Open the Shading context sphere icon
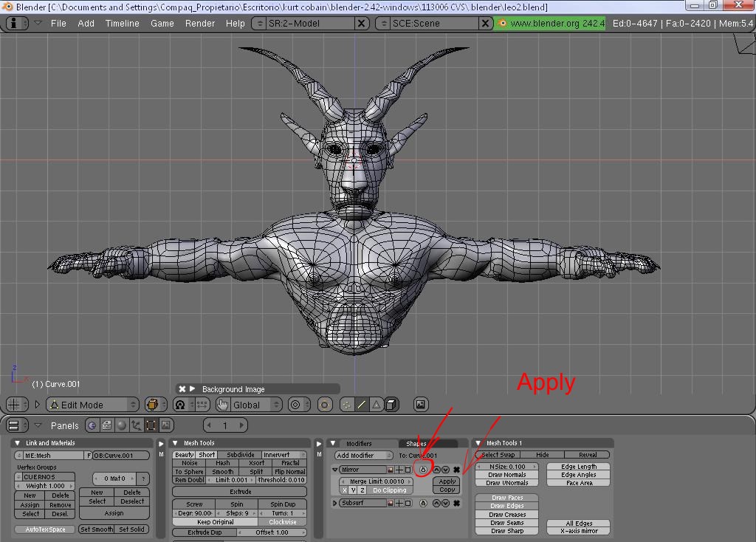The height and width of the screenshot is (542, 756). click(x=121, y=425)
